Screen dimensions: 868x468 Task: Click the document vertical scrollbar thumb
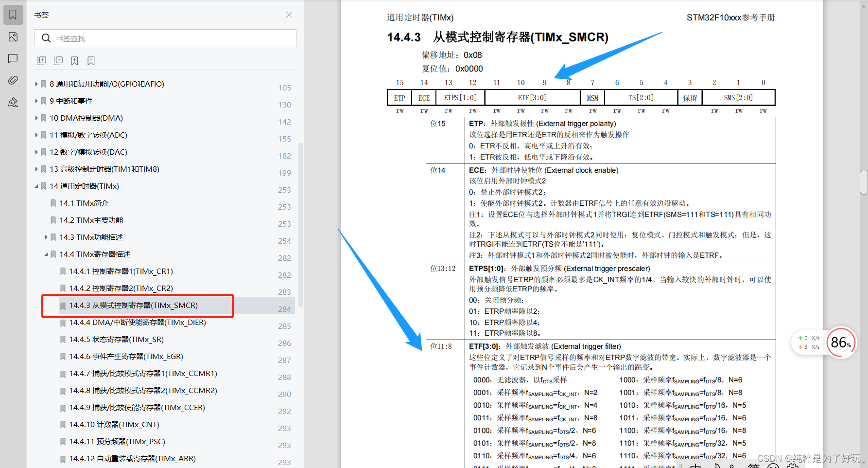(x=864, y=182)
